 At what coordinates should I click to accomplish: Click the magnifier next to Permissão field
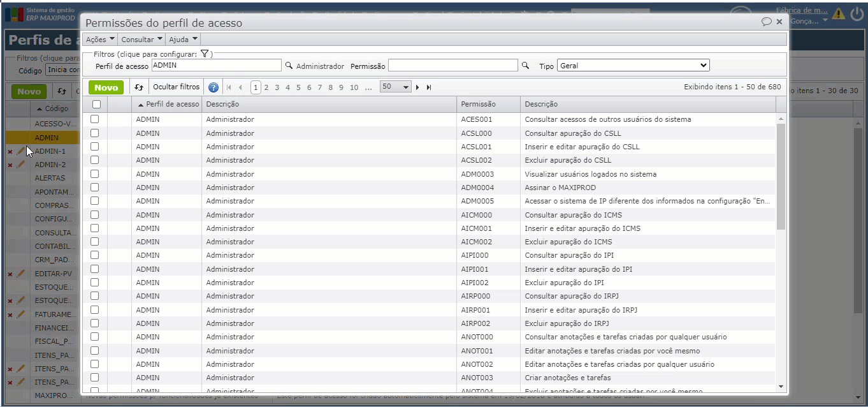click(526, 66)
